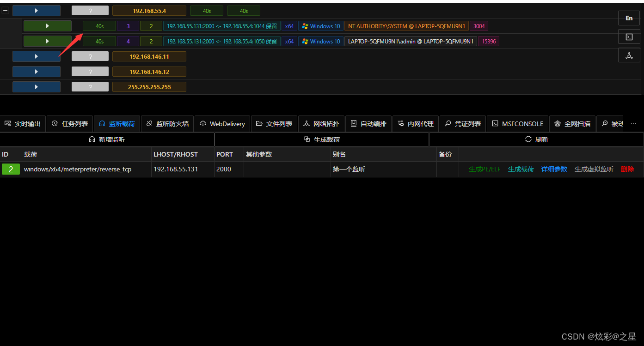This screenshot has width=644, height=346.
Task: Select the 第一个监听 alias cell
Action: tap(383, 170)
